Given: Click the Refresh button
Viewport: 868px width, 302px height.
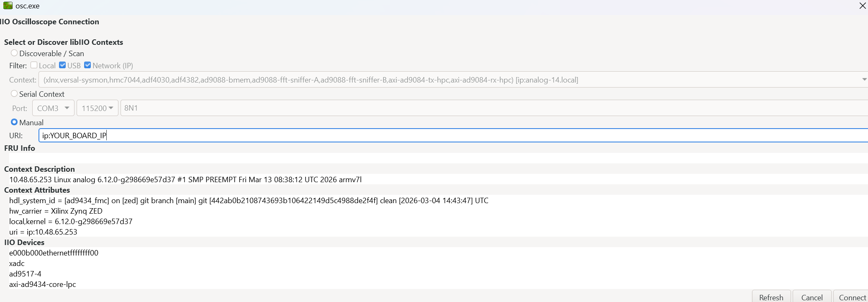Looking at the screenshot, I should 771,297.
